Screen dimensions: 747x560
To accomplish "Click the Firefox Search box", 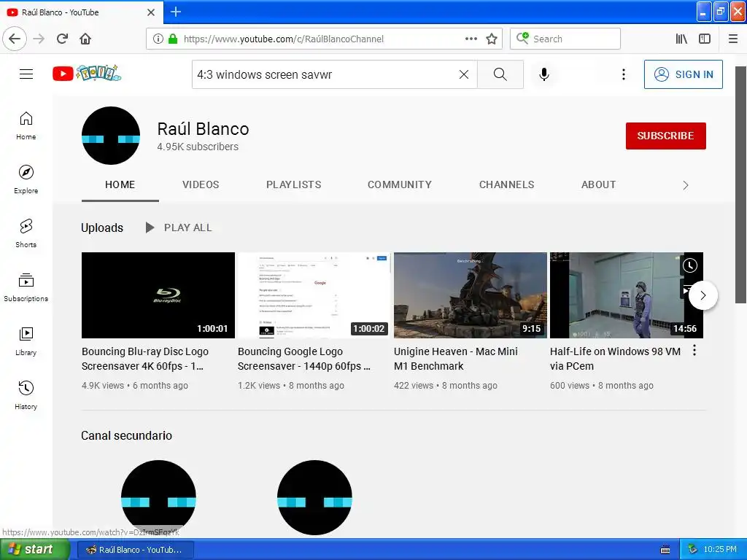I will coord(565,39).
